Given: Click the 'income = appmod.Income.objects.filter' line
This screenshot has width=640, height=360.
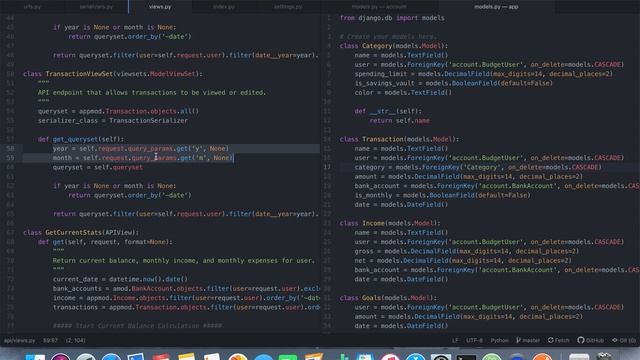Looking at the screenshot, I should point(186,298).
